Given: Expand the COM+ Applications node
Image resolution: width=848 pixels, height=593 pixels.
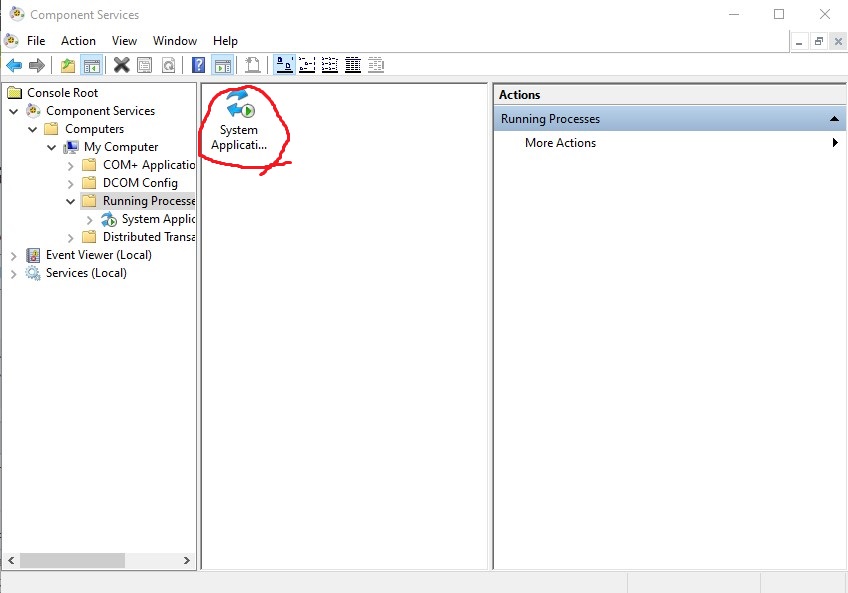Looking at the screenshot, I should [x=70, y=166].
